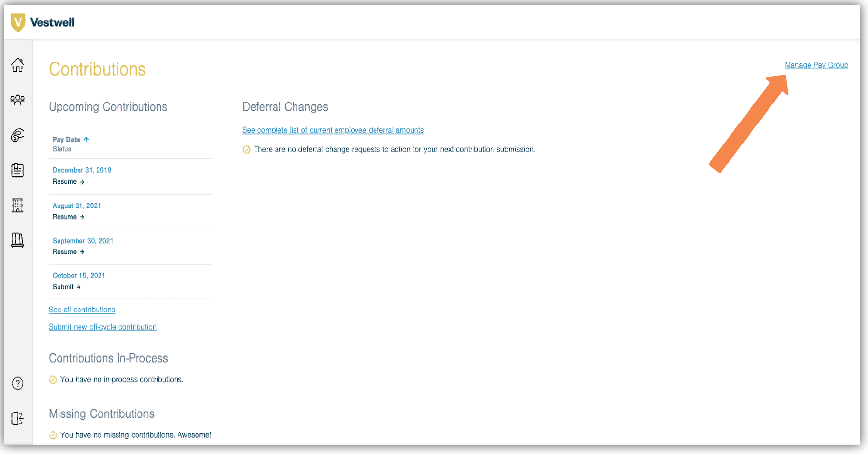The image size is (868, 454).
Task: Click the Contributions In-Process heading
Action: coord(108,358)
